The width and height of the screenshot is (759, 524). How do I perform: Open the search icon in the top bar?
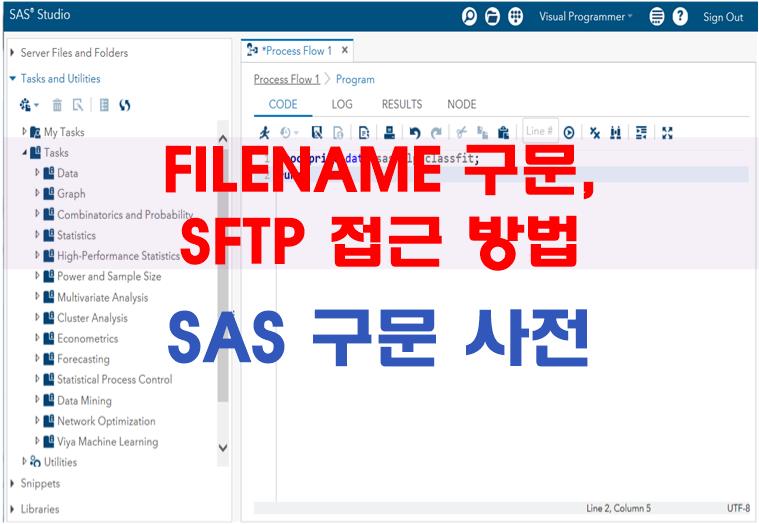469,16
